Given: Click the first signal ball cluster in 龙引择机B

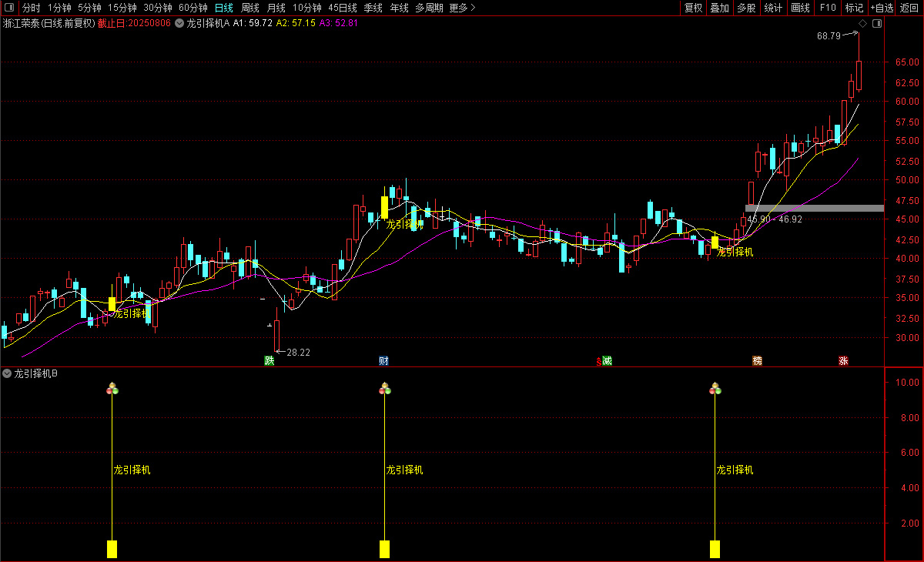Looking at the screenshot, I should pyautogui.click(x=112, y=389).
